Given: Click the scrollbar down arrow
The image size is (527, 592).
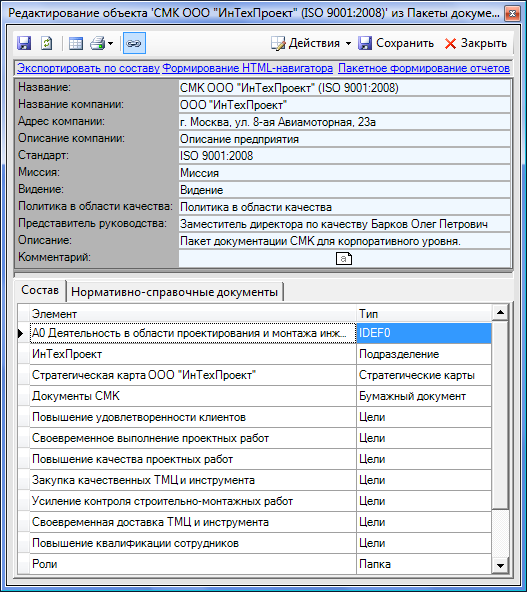Looking at the screenshot, I should pos(500,566).
